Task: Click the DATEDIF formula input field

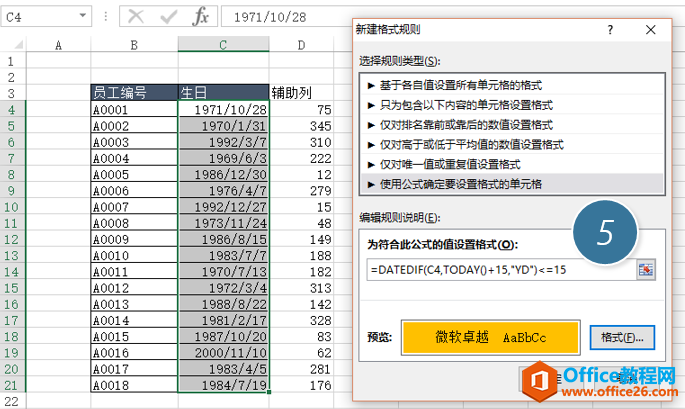Action: [x=501, y=270]
